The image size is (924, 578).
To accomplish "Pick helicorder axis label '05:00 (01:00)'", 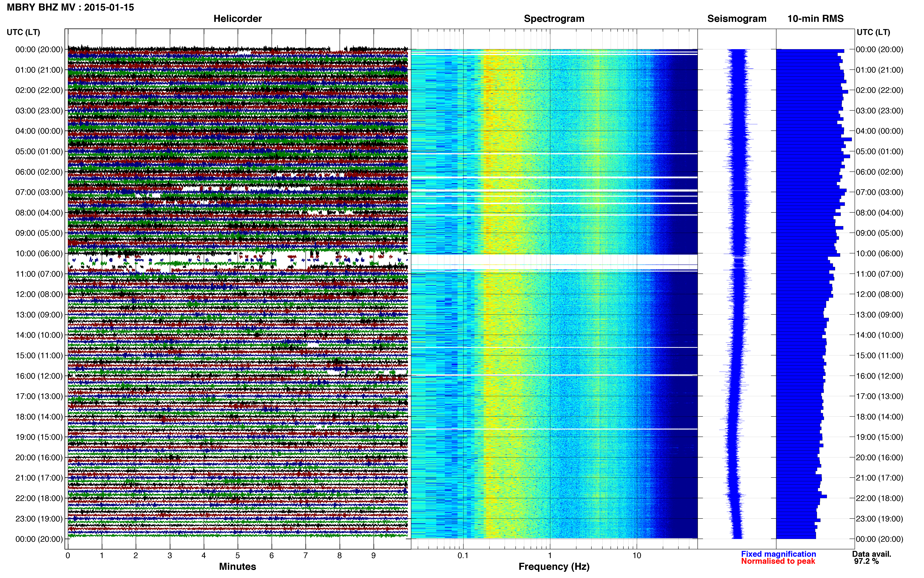I will pos(39,151).
